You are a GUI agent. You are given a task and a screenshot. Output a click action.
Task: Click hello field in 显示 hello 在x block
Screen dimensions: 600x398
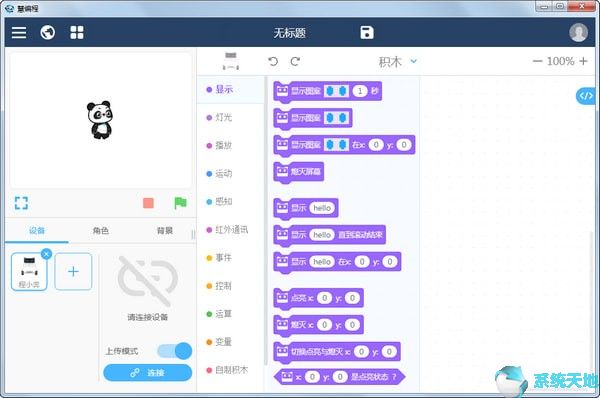(322, 261)
